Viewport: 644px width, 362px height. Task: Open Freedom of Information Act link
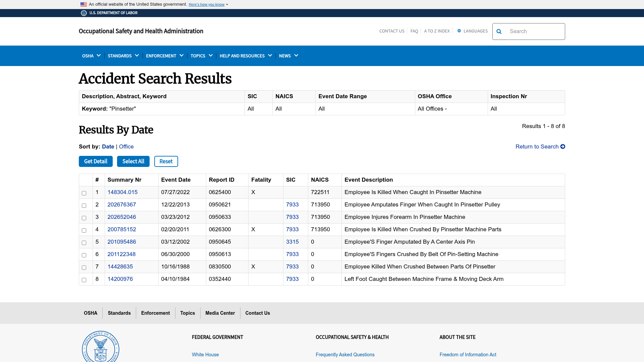(x=468, y=355)
